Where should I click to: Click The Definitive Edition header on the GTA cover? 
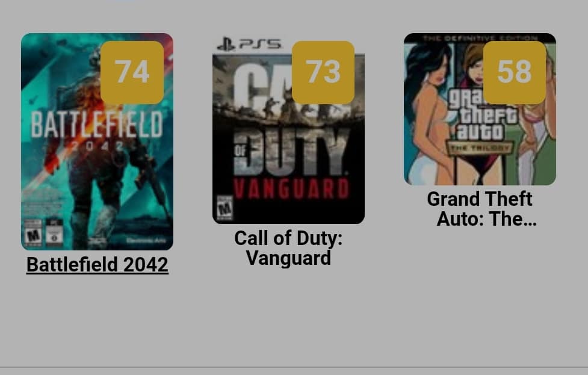(x=480, y=38)
